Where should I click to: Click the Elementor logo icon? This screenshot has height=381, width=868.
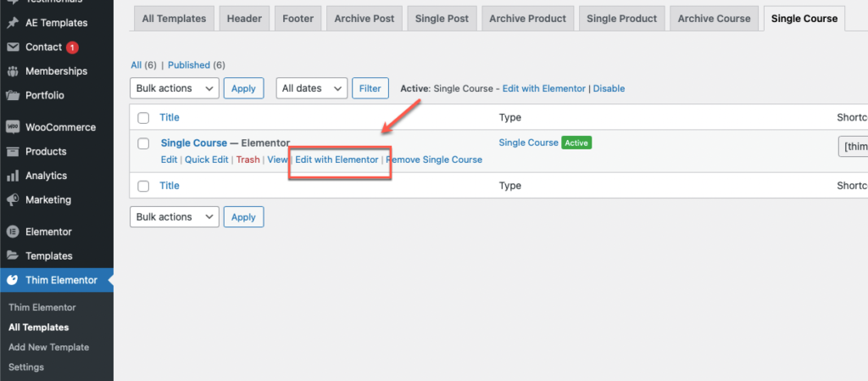point(12,232)
